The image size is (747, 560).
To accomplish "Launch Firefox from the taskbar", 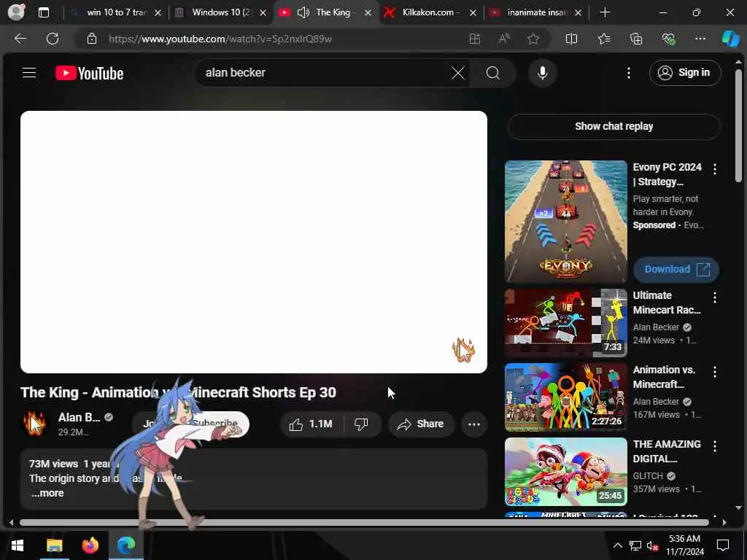I will click(x=90, y=545).
